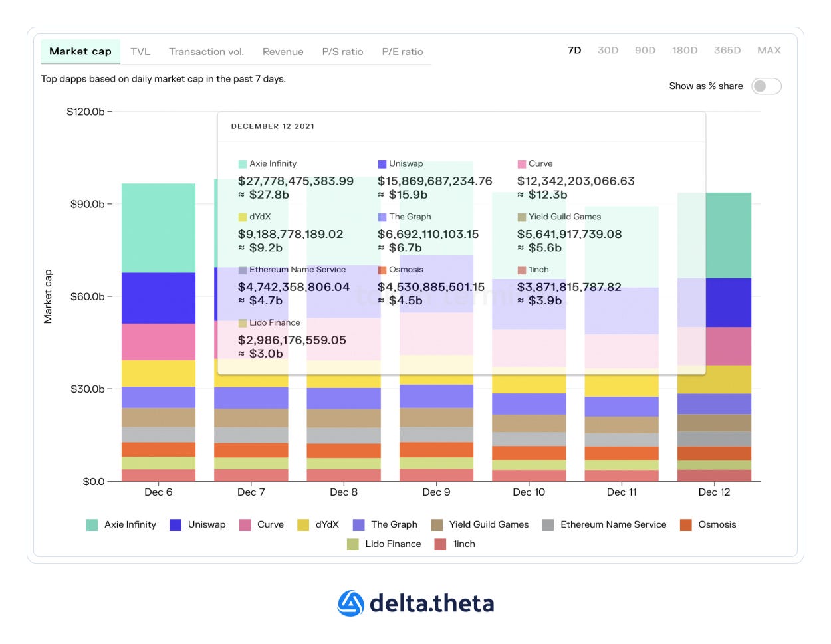The width and height of the screenshot is (831, 644).
Task: Click the Market cap y-axis title
Action: click(48, 296)
